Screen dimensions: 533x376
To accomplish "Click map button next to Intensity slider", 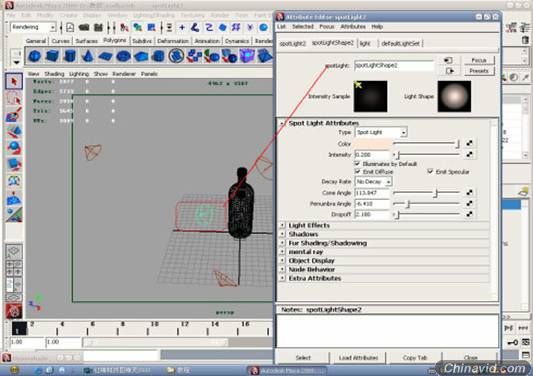I will coord(469,154).
